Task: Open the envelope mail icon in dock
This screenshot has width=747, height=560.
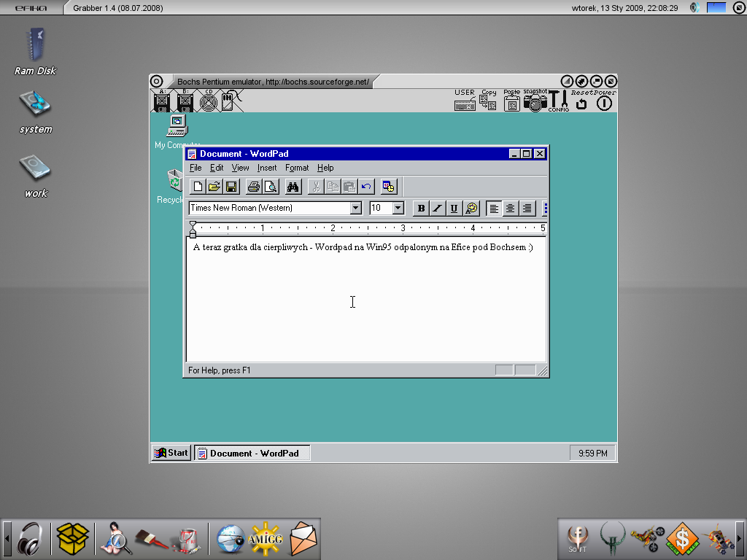Action: 303,539
